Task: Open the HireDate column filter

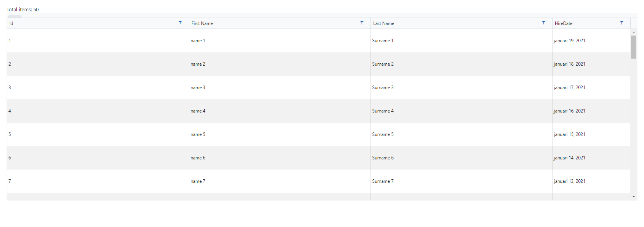Action: pos(622,23)
